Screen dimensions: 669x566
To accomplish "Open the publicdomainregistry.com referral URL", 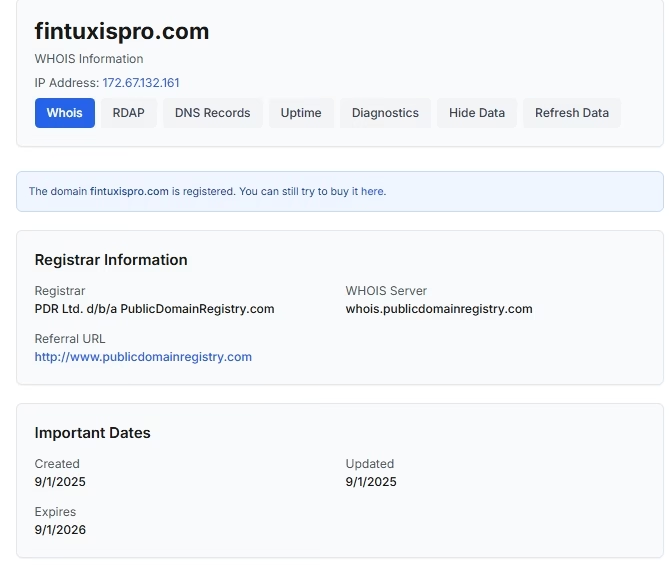I will (143, 357).
